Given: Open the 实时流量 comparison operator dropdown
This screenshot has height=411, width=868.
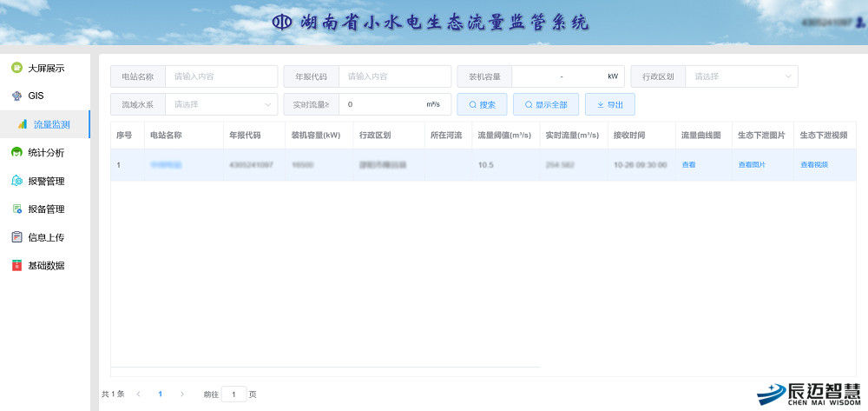Looking at the screenshot, I should pyautogui.click(x=306, y=104).
